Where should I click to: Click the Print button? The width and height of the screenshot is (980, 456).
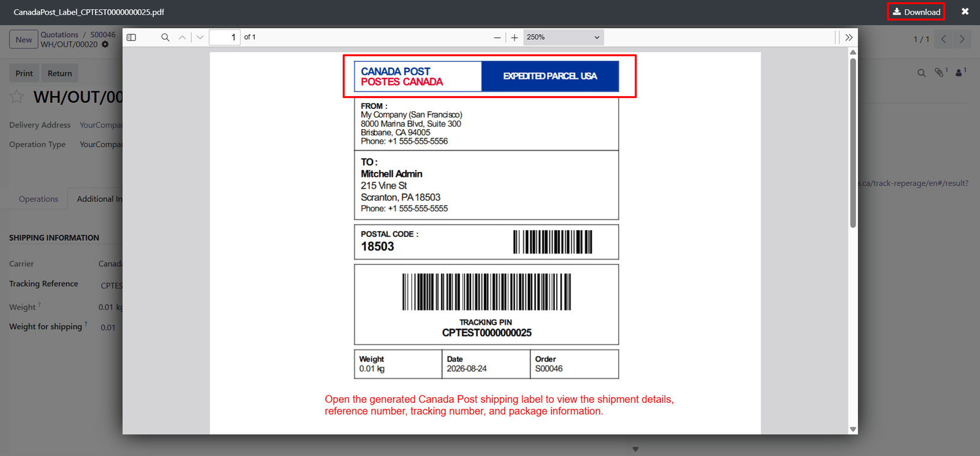[x=24, y=73]
